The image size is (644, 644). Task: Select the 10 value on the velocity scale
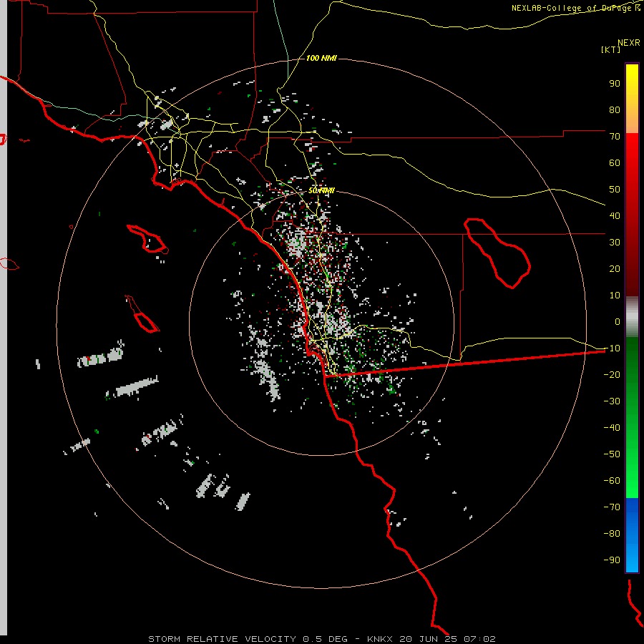coord(615,296)
